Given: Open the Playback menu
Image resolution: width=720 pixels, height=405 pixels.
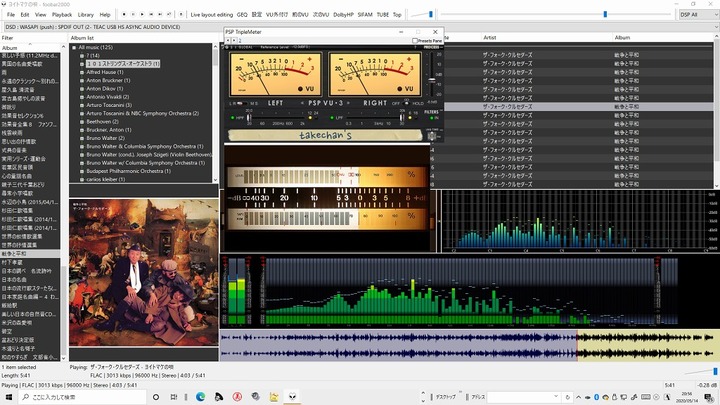Looking at the screenshot, I should 62,15.
